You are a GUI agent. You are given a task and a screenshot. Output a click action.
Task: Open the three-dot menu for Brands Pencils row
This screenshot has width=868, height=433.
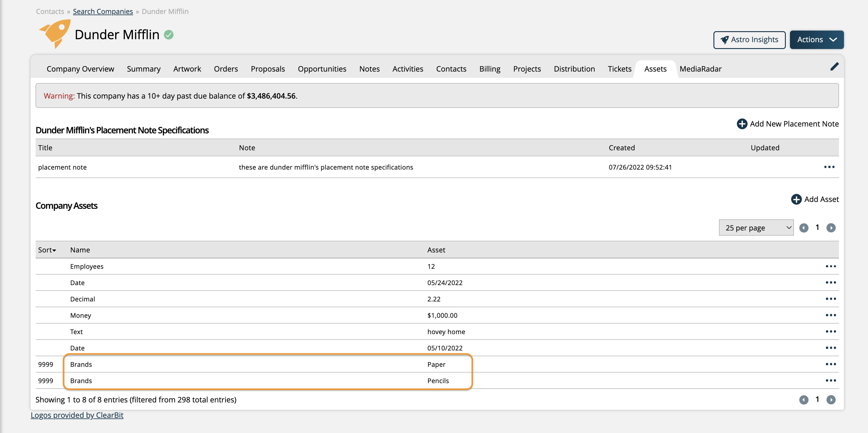click(830, 380)
